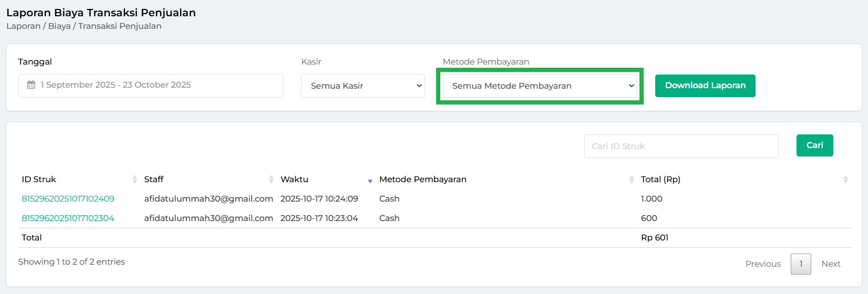Select page 1 in pagination
Image resolution: width=868 pixels, height=294 pixels.
tap(801, 264)
